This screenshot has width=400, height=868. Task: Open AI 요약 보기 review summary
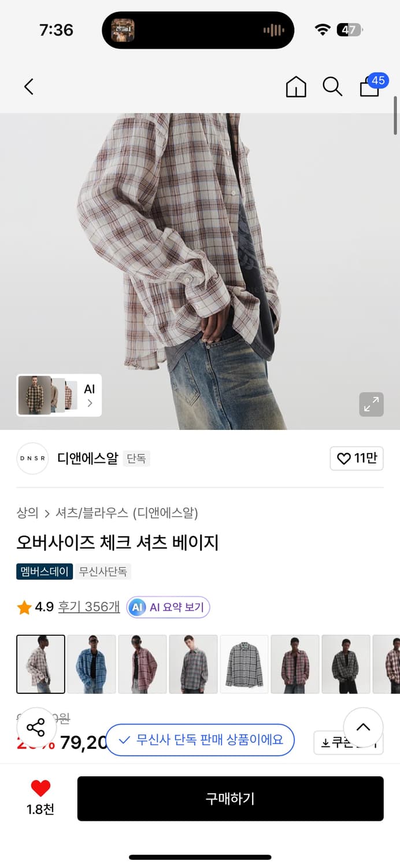[168, 607]
